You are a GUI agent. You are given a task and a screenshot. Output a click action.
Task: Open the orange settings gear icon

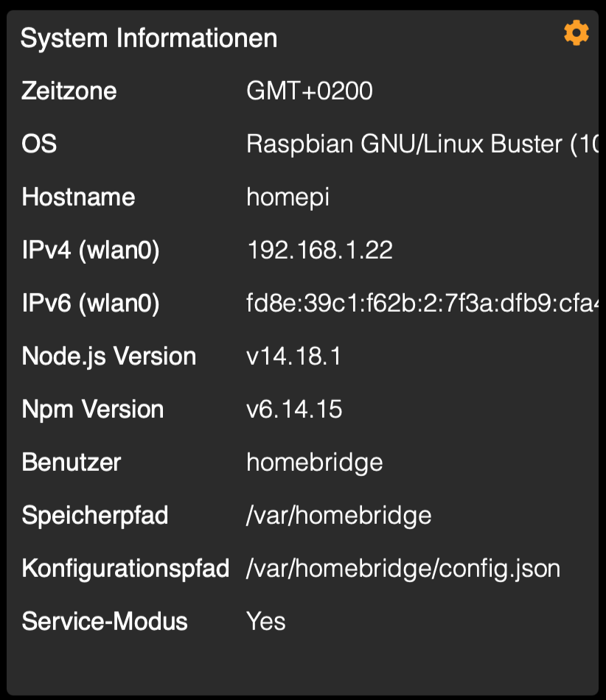[576, 33]
